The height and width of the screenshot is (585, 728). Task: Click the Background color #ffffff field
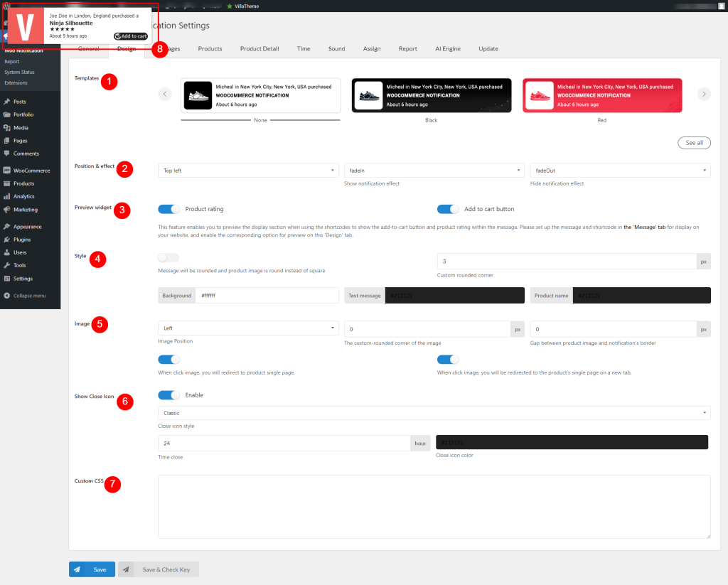(x=267, y=295)
